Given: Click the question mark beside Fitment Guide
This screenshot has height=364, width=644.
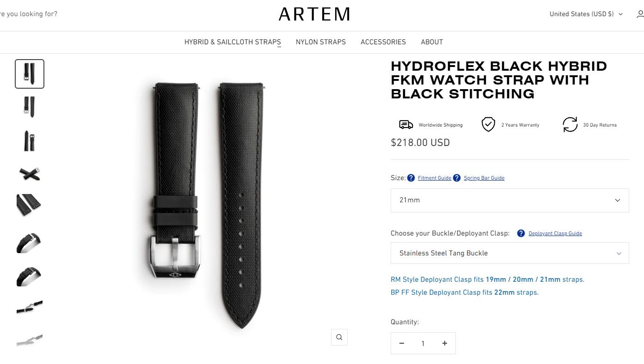Looking at the screenshot, I should coord(411,178).
